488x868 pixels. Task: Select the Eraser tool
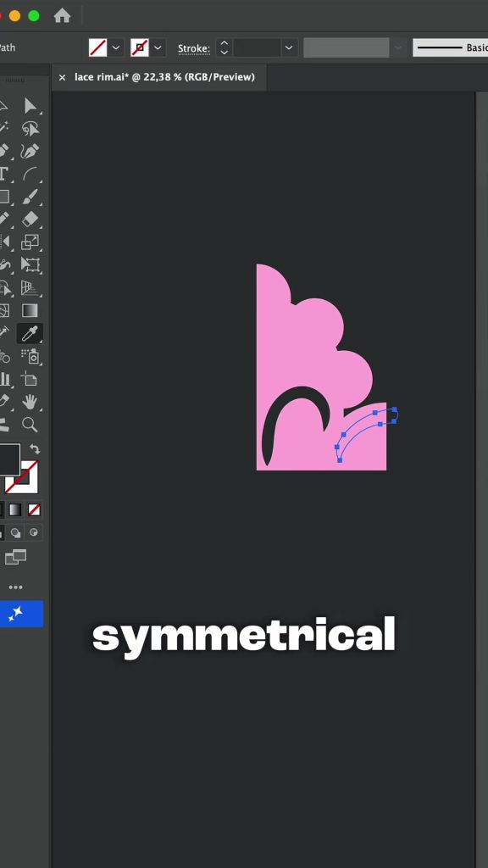click(30, 220)
